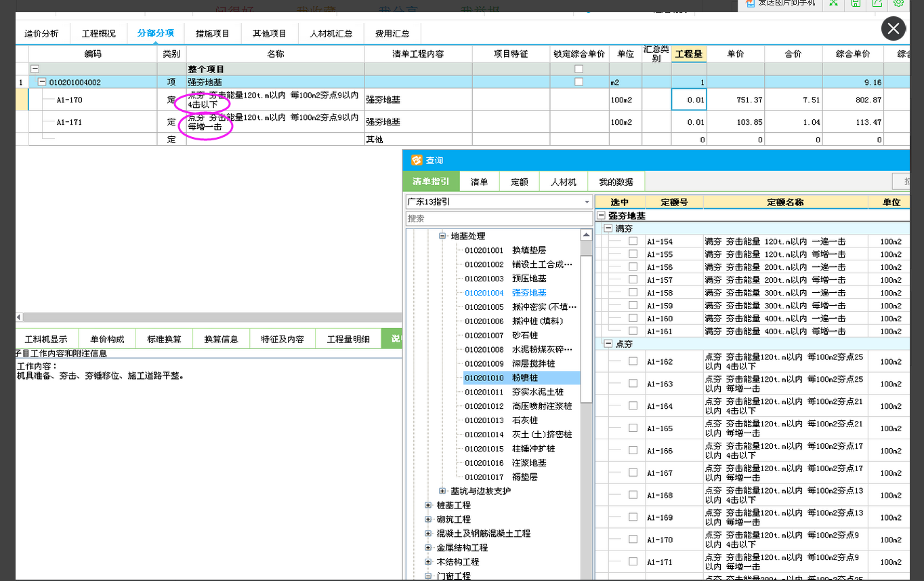Open the 标准换算 bottom tab
Viewport: 924px width, 581px height.
tap(165, 339)
